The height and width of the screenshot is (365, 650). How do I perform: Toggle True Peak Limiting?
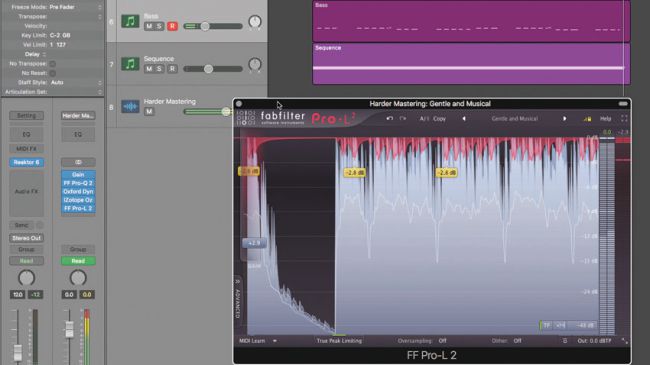coord(339,341)
